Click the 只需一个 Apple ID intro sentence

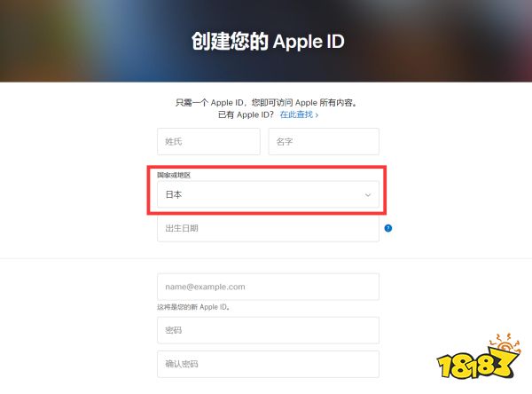266,103
